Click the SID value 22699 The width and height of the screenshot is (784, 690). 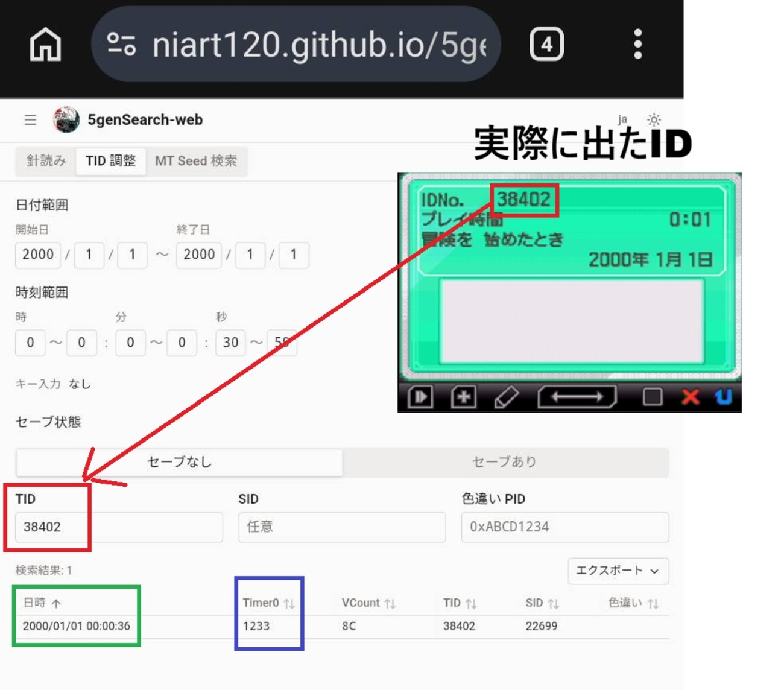pos(542,626)
